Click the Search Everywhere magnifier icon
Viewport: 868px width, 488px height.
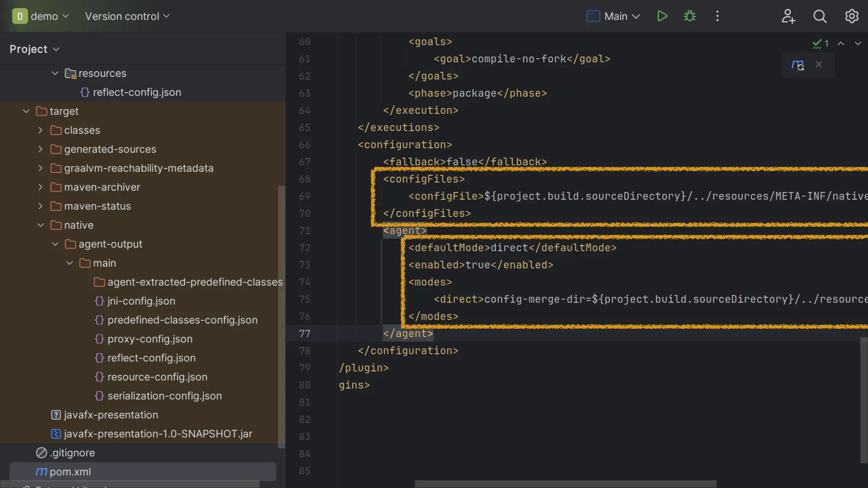(x=820, y=16)
